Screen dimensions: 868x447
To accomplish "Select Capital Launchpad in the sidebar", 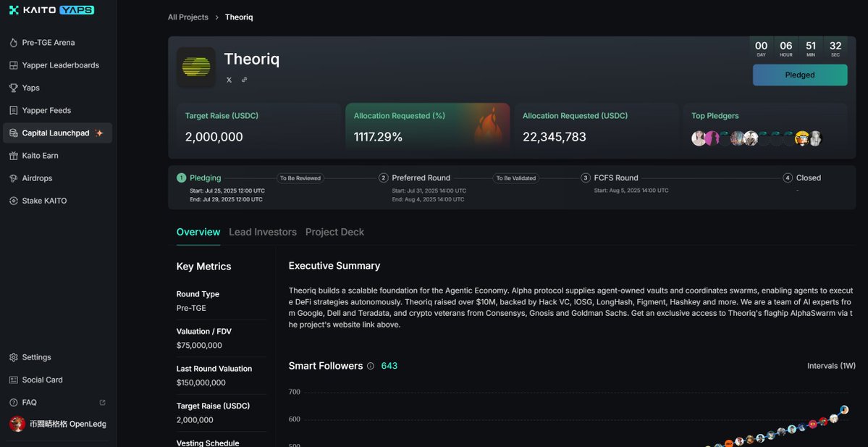I will tap(58, 133).
